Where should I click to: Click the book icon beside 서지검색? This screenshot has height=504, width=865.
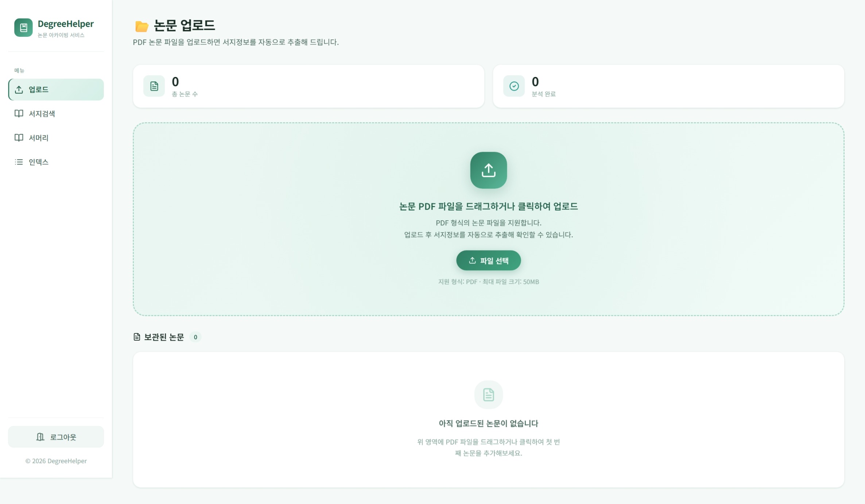tap(19, 113)
